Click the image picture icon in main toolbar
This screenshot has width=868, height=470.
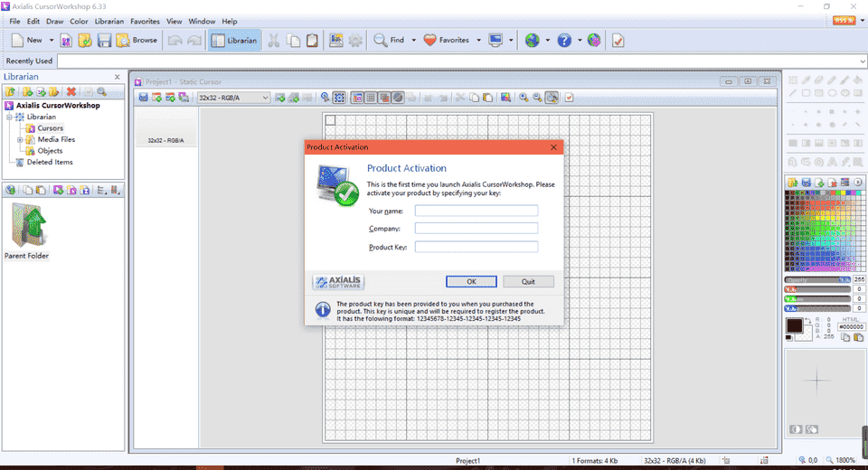(x=335, y=41)
